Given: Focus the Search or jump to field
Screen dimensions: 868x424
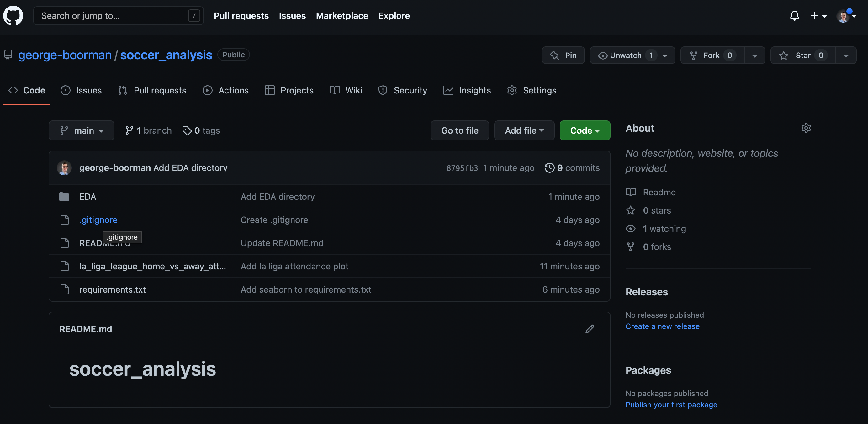Looking at the screenshot, I should [x=118, y=15].
